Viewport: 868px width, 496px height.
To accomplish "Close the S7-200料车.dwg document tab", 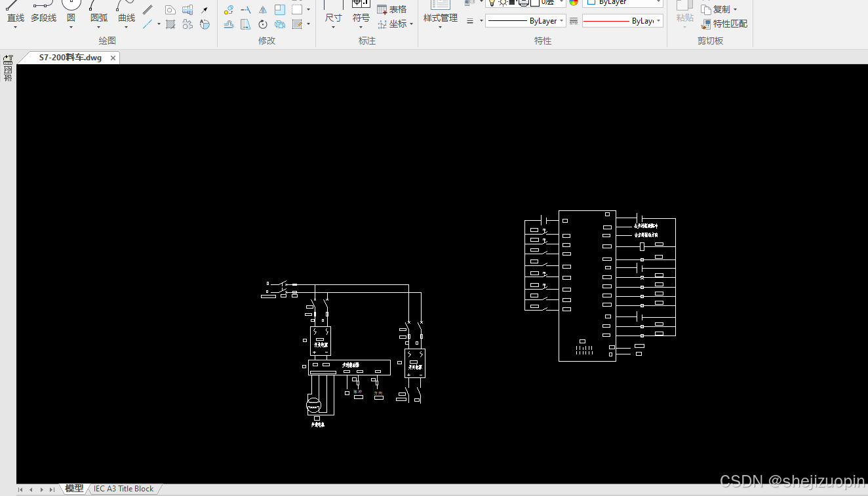I will (x=113, y=58).
